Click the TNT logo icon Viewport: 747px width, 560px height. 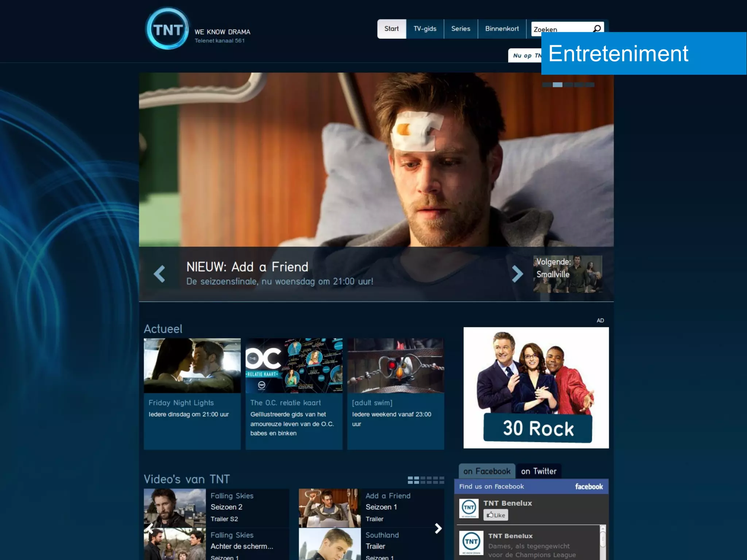pyautogui.click(x=167, y=29)
